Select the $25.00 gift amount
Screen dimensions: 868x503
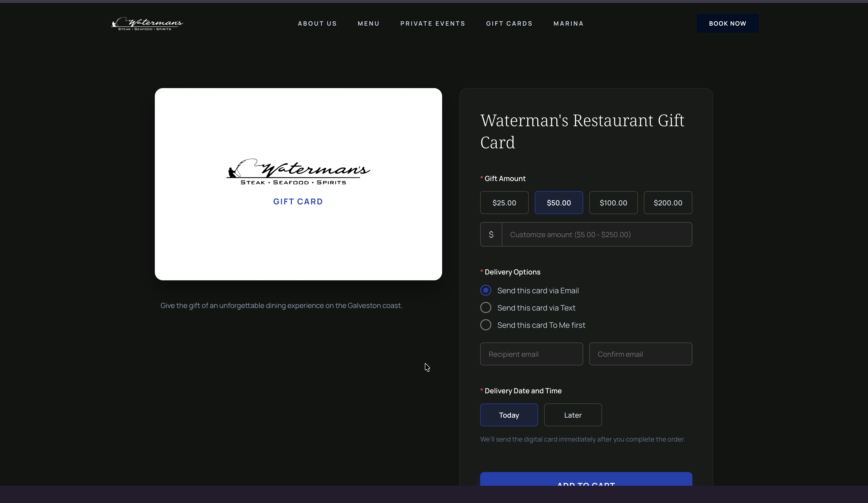504,203
